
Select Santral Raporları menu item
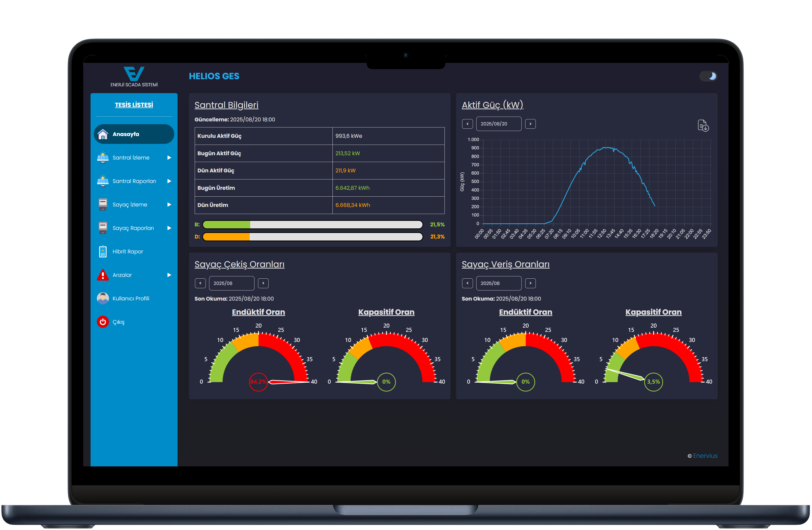(x=134, y=181)
